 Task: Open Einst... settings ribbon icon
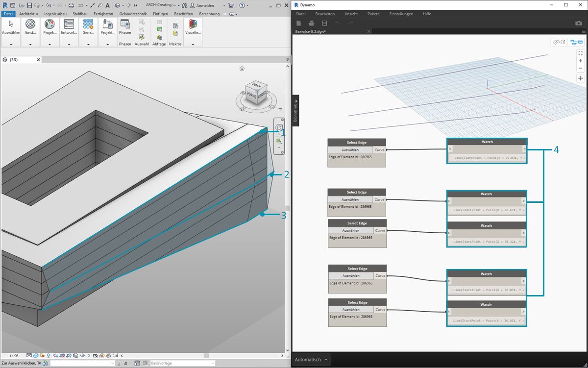30,24
